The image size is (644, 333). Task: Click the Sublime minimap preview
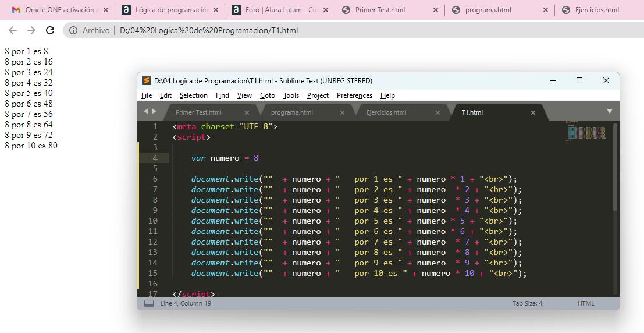point(586,132)
